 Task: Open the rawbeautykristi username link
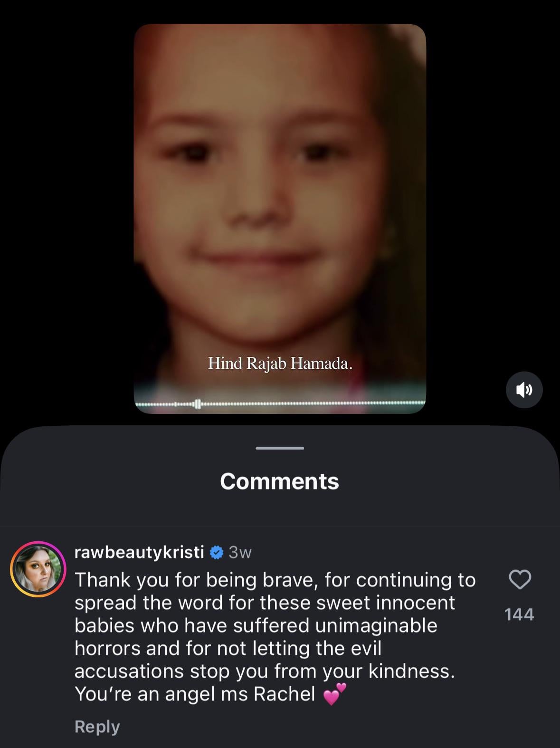pyautogui.click(x=139, y=552)
